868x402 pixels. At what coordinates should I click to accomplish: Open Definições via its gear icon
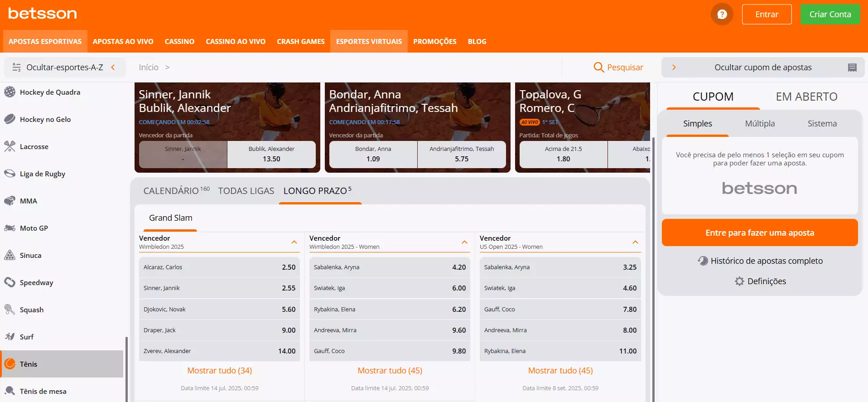coord(739,281)
